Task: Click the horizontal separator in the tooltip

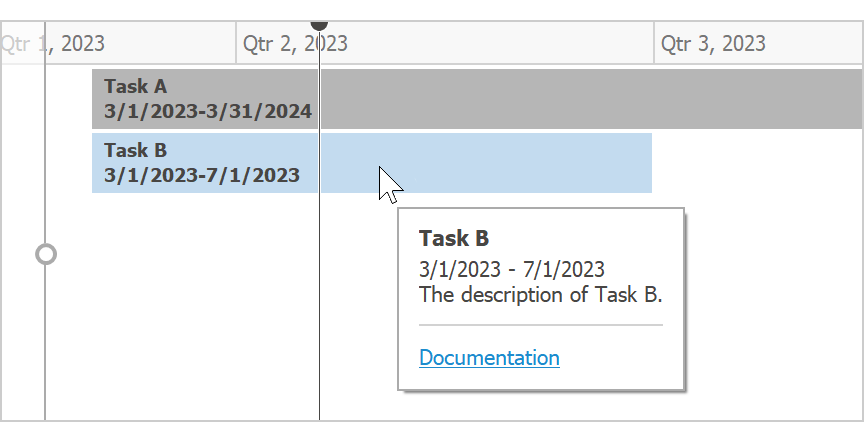Action: (540, 325)
